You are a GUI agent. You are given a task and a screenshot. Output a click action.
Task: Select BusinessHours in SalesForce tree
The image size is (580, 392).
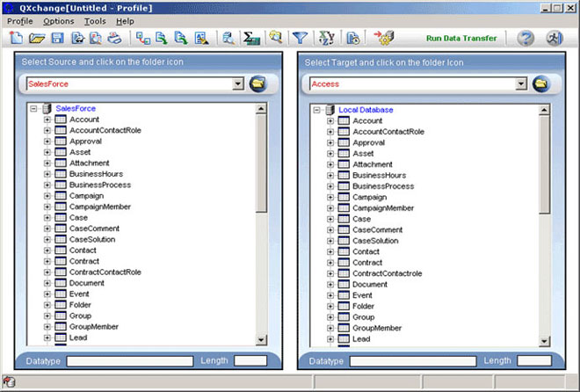point(96,174)
